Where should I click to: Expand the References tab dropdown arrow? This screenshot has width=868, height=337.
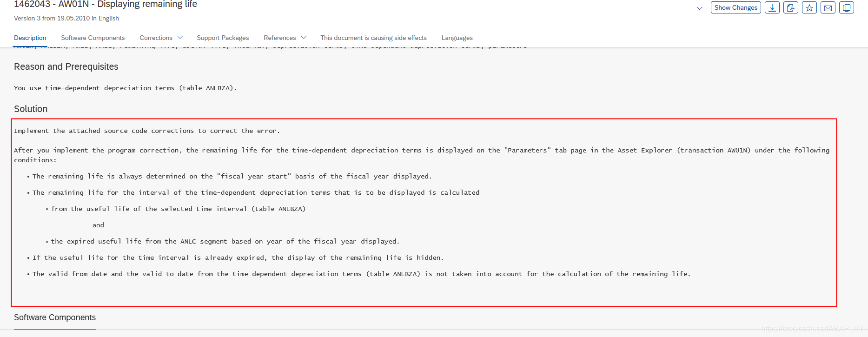point(304,38)
